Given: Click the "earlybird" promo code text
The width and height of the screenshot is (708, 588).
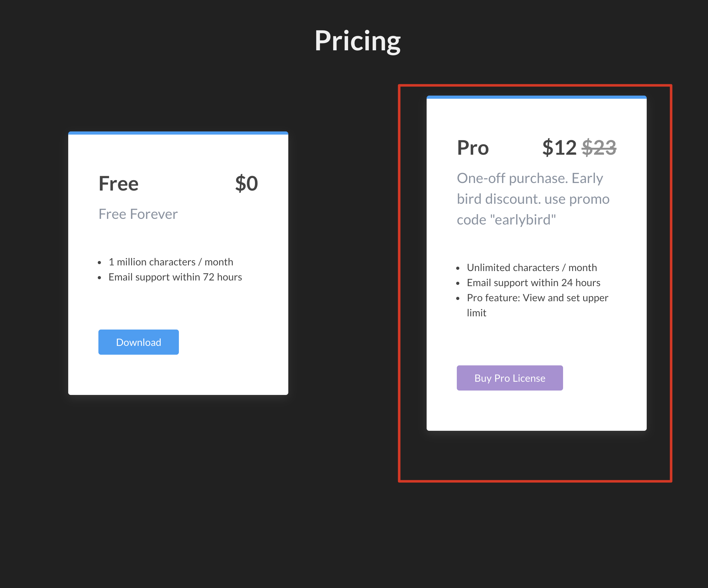Looking at the screenshot, I should (x=523, y=220).
